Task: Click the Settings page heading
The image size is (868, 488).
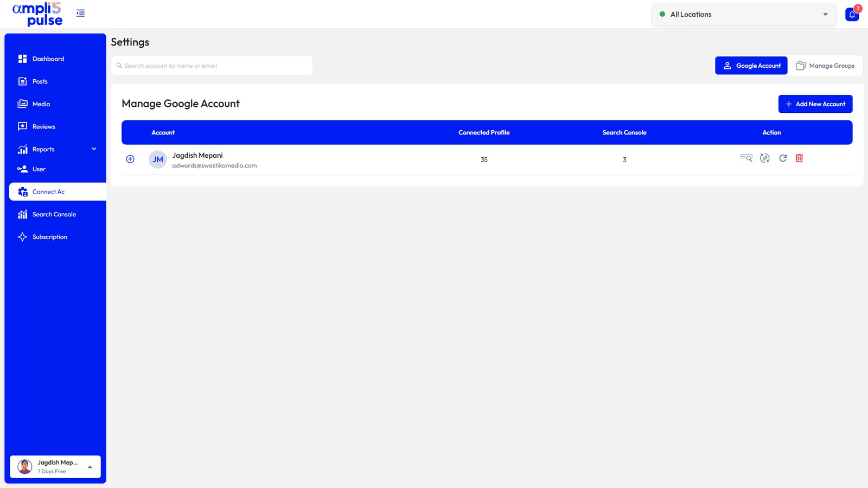Action: 130,42
